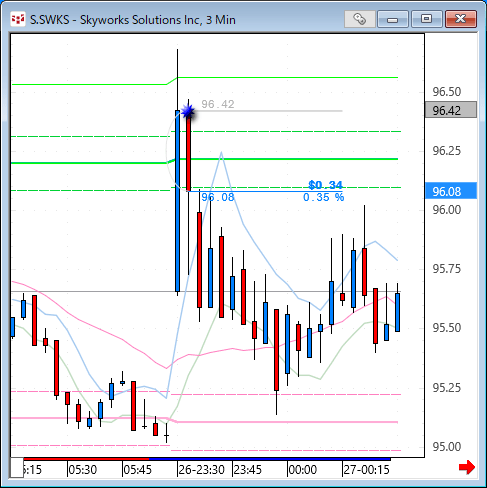The width and height of the screenshot is (487, 488).
Task: Click the 96.25 price scale value
Action: (x=446, y=151)
